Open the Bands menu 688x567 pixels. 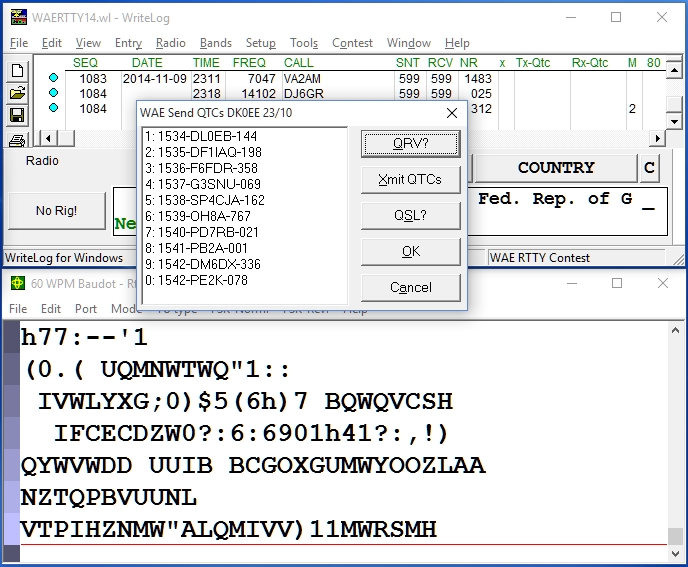pyautogui.click(x=215, y=43)
